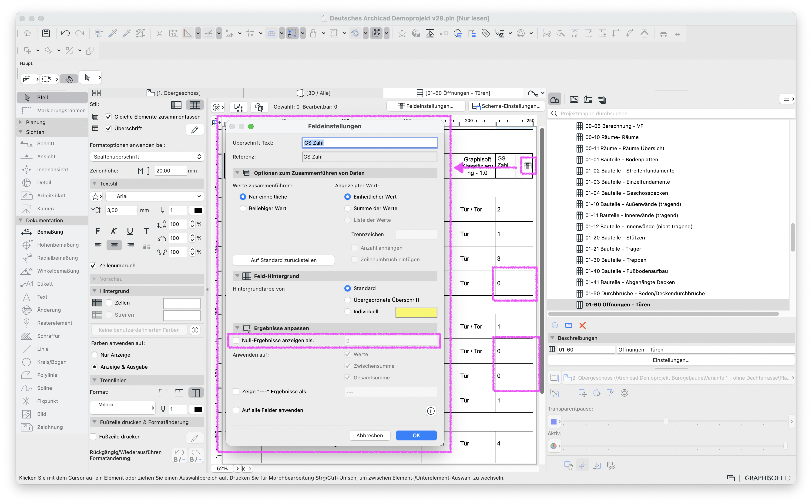This screenshot has width=812, height=504.
Task: Select Nur Anzeige radio option
Action: [95, 355]
